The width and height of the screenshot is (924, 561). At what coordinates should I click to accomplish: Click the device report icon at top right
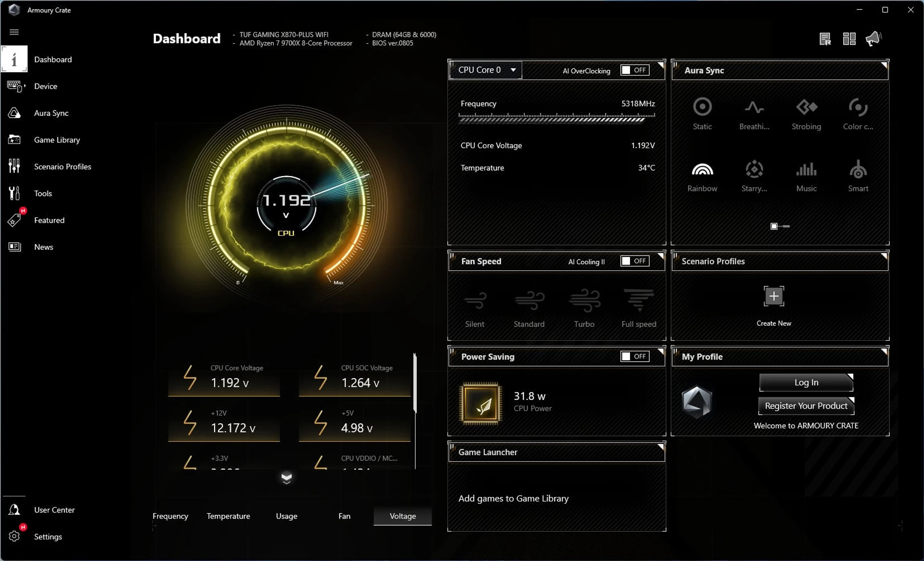[x=825, y=39]
